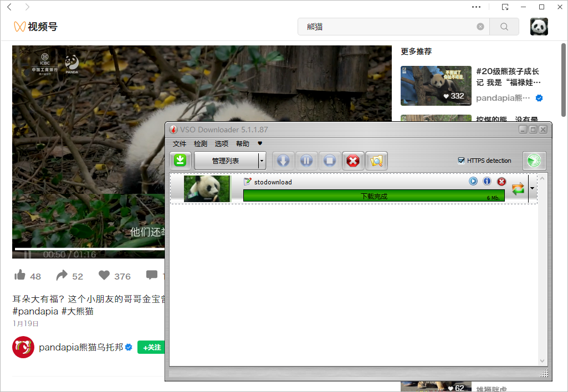Click the convert arrows icon on stodownload row
This screenshot has width=568, height=392.
(518, 189)
